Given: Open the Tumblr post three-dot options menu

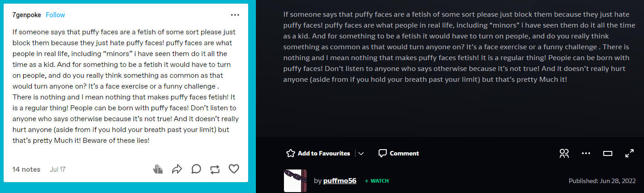Looking at the screenshot, I should (235, 15).
